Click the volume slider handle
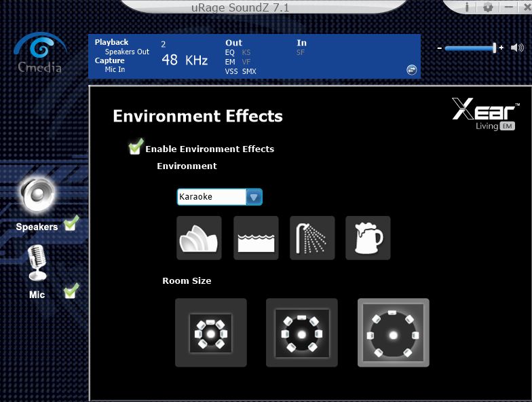Viewport: 532px width, 402px height. click(494, 48)
